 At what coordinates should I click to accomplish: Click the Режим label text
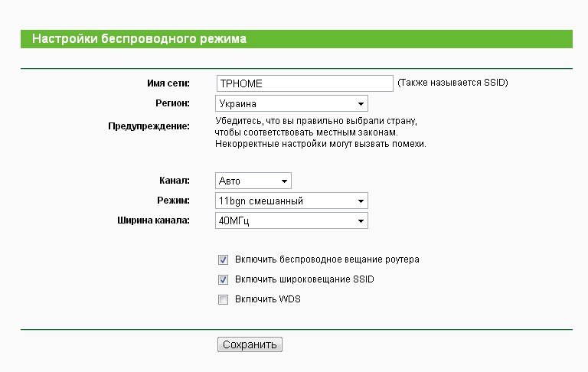pyautogui.click(x=173, y=201)
